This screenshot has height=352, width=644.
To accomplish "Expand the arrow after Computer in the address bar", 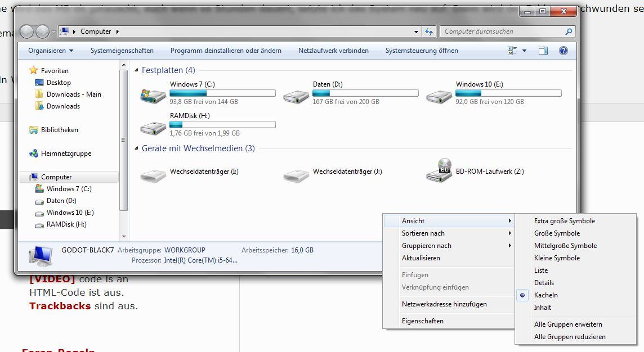I will tap(118, 31).
